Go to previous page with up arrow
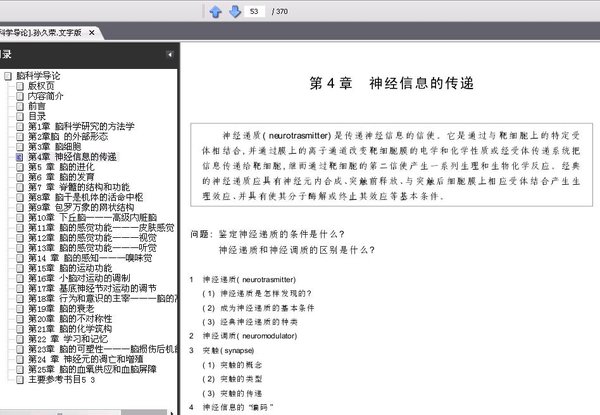This screenshot has height=415, width=600. tap(216, 11)
